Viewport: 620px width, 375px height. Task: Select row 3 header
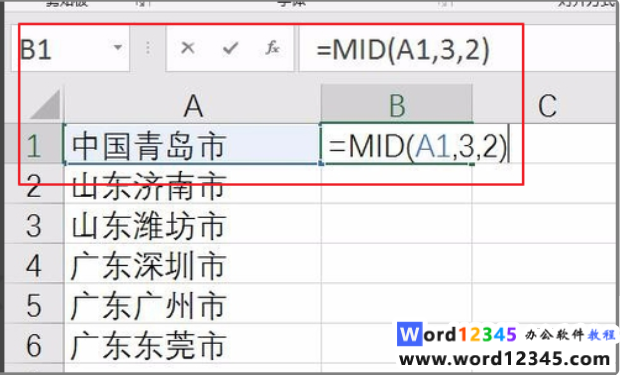(34, 224)
